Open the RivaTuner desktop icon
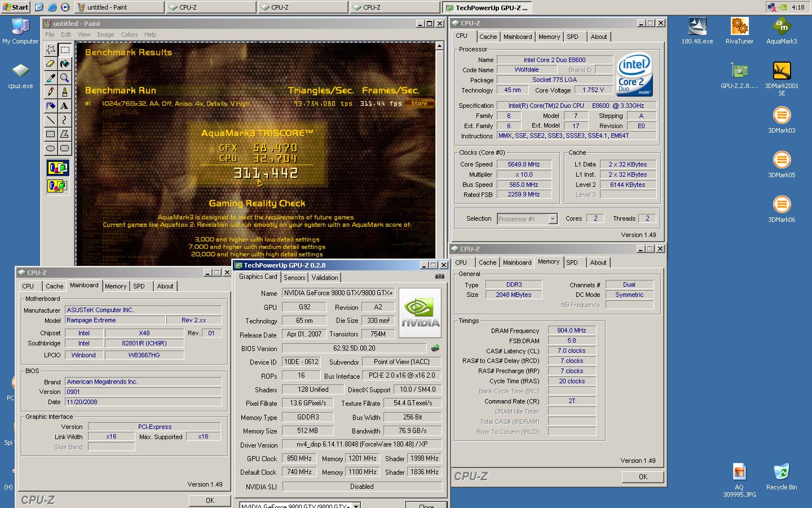The width and height of the screenshot is (812, 508). (739, 31)
